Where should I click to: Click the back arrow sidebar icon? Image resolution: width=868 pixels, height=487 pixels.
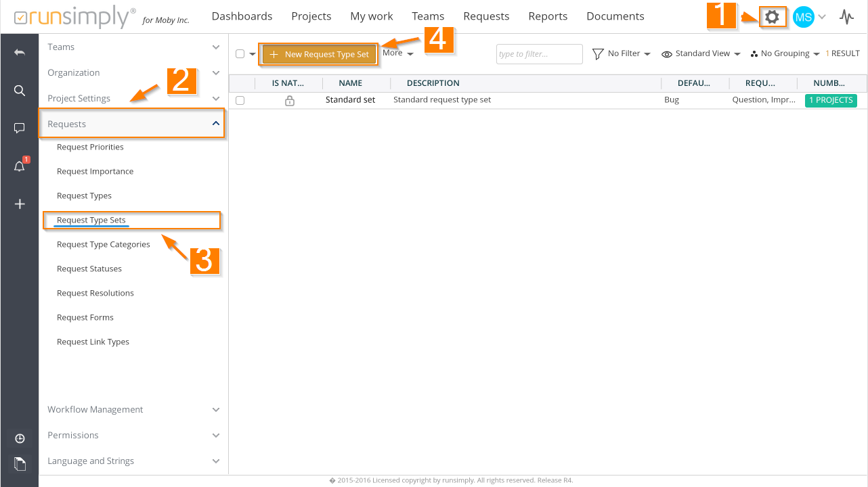pos(20,52)
